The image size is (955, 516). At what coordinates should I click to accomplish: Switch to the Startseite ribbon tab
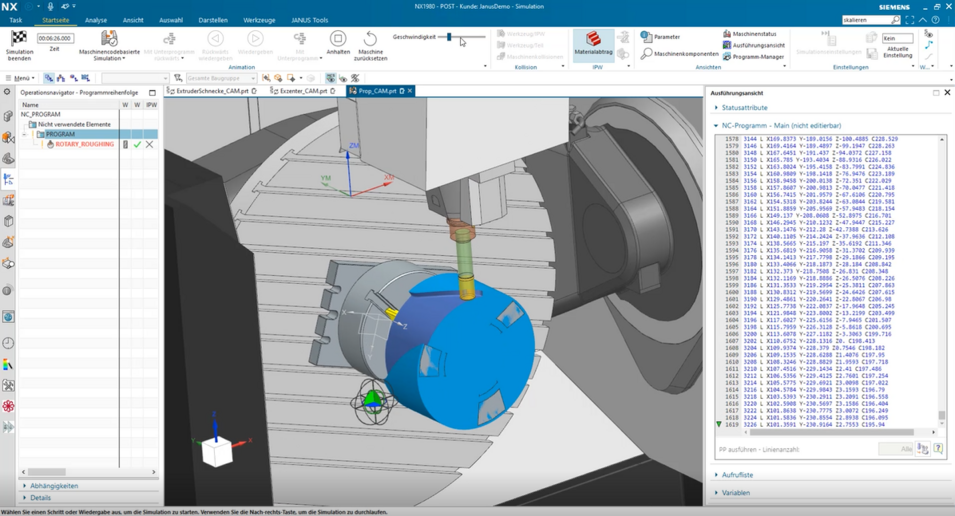tap(55, 20)
